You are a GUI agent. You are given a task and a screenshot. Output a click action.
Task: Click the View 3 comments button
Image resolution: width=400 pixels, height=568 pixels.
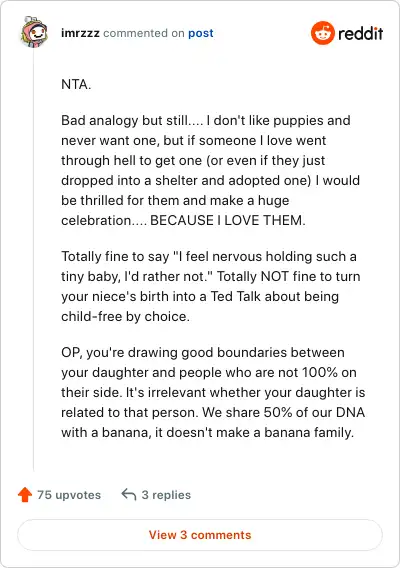(x=200, y=535)
